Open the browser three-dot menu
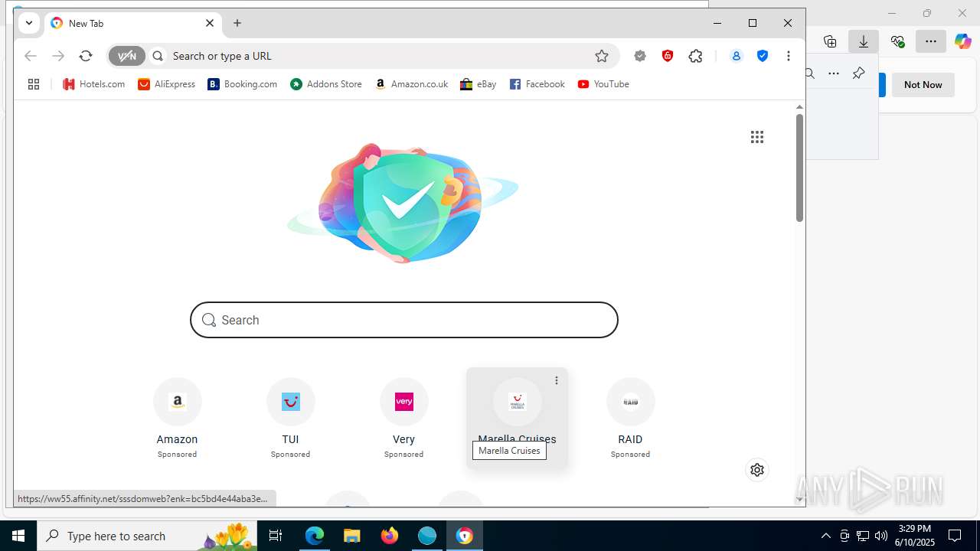The width and height of the screenshot is (980, 551). (x=789, y=56)
